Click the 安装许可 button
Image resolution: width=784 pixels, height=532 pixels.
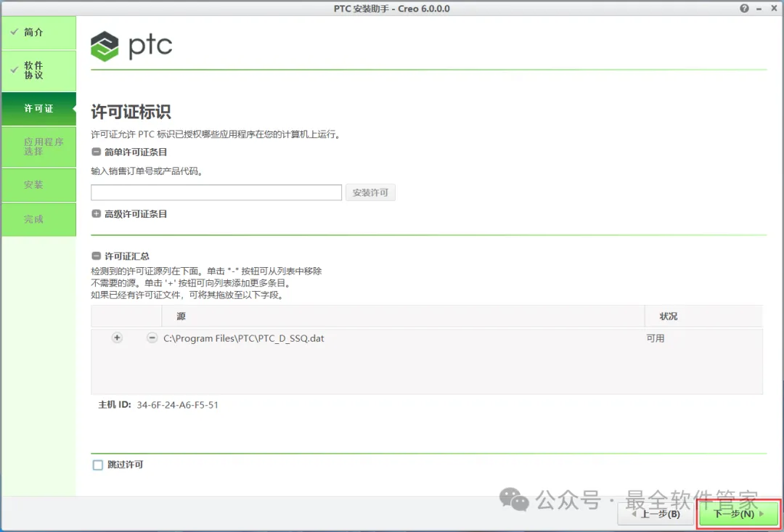point(370,192)
